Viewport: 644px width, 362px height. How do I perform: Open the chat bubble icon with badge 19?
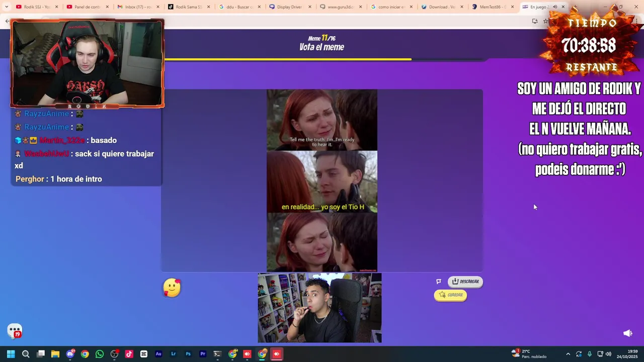tap(15, 331)
